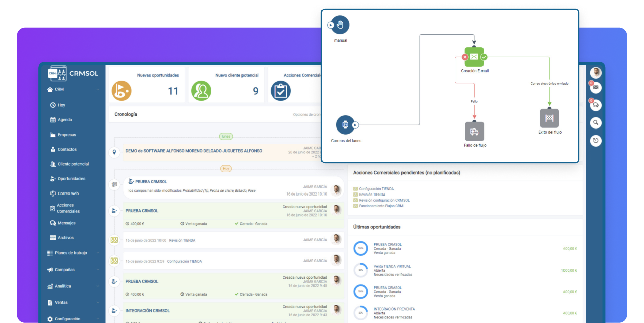Select the Fallo de flujo node
Screen dimensions: 644x323
tap(474, 132)
